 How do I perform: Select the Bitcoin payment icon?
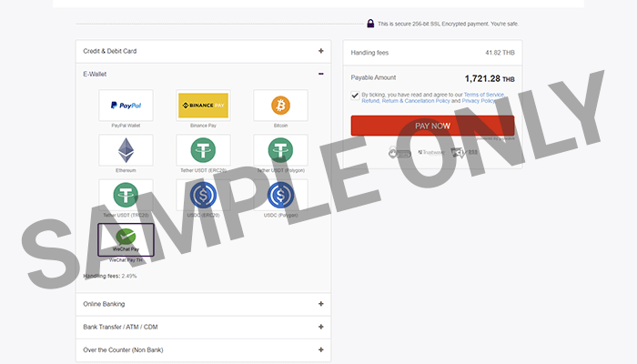280,106
